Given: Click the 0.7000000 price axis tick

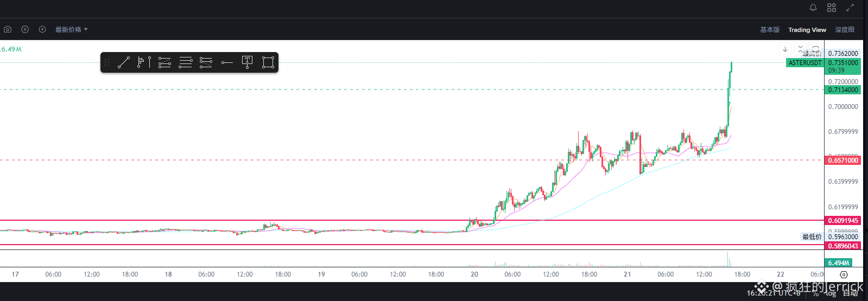Looking at the screenshot, I should [x=843, y=107].
